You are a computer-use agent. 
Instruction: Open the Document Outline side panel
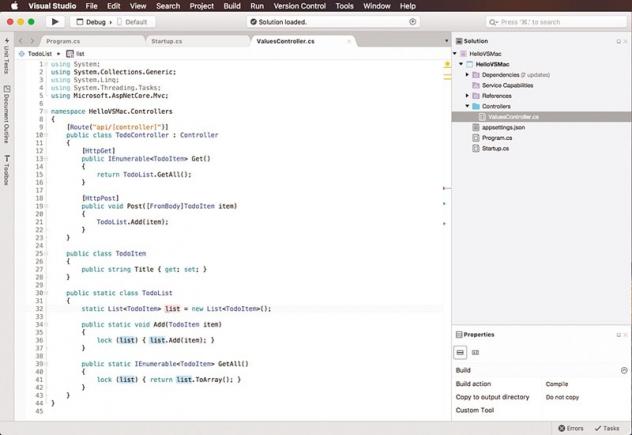[6, 116]
